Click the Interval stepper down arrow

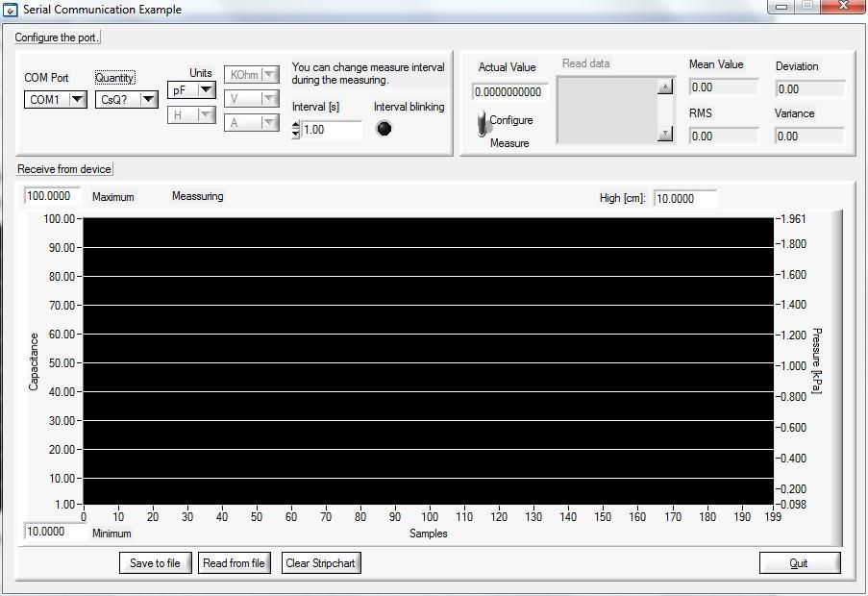pos(296,134)
